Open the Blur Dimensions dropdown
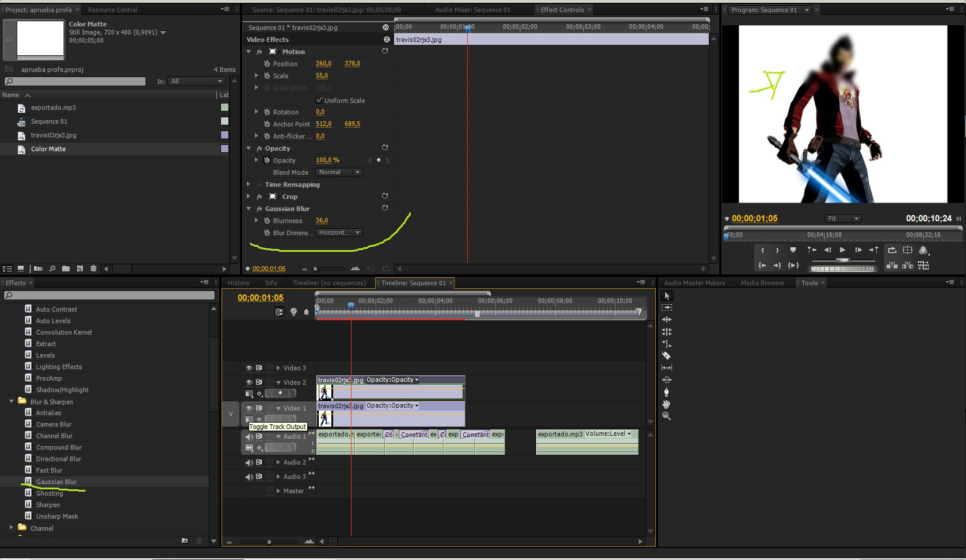Image resolution: width=966 pixels, height=560 pixels. tap(339, 233)
